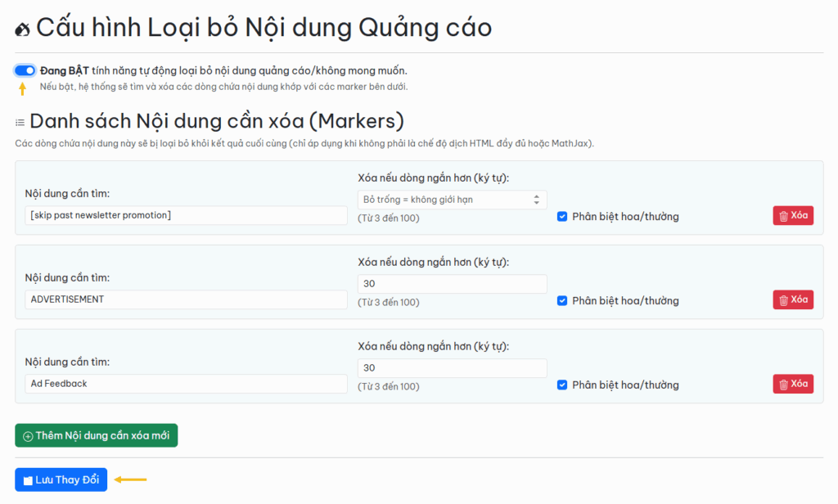This screenshot has height=504, width=838.
Task: Click the empty 'Bỏ trống = không giới hạn' field
Action: point(442,200)
